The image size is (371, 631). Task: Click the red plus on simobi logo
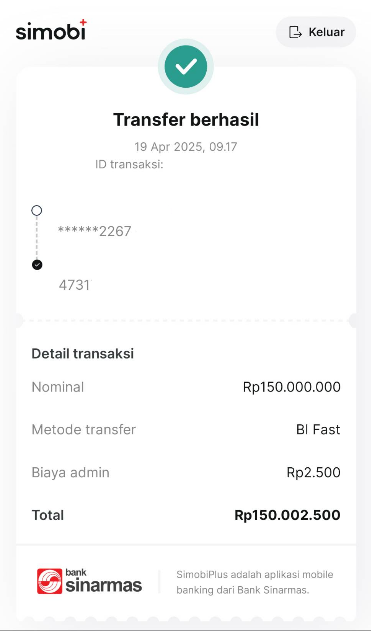(83, 22)
